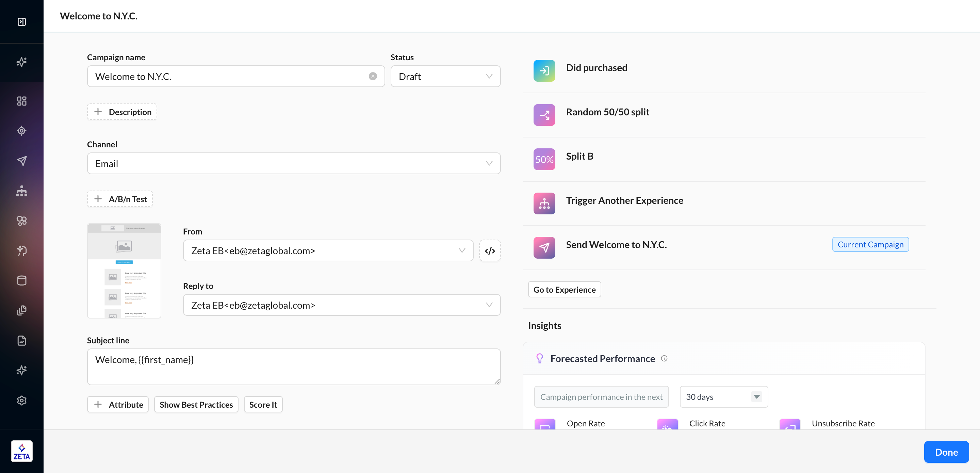Click the email template preview thumbnail

(x=124, y=271)
